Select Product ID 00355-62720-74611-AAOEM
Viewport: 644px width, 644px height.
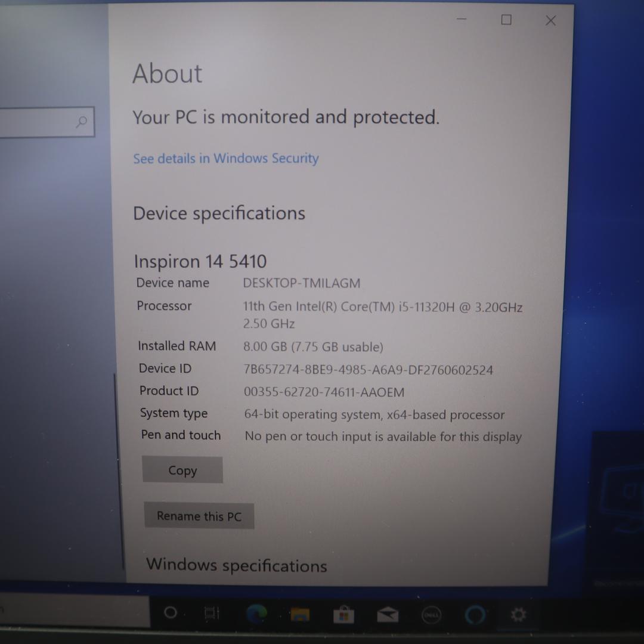(x=324, y=392)
